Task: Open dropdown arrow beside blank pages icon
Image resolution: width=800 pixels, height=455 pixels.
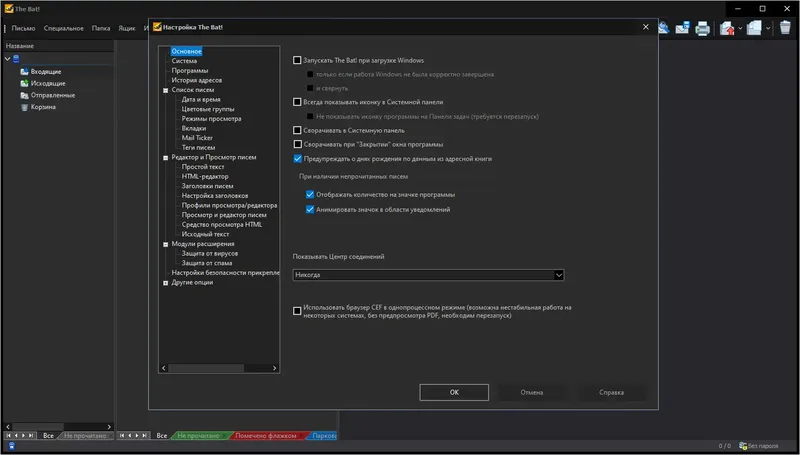Action: click(768, 29)
